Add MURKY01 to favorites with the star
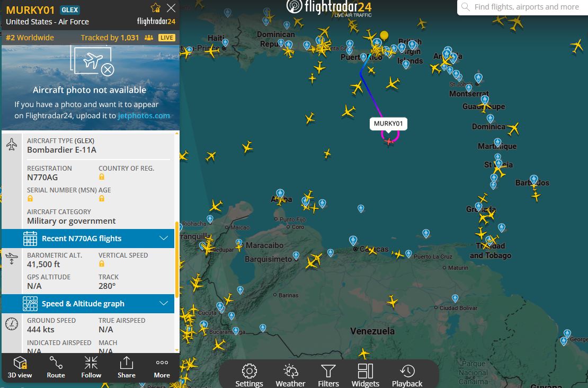This screenshot has width=588, height=388. 155,8
